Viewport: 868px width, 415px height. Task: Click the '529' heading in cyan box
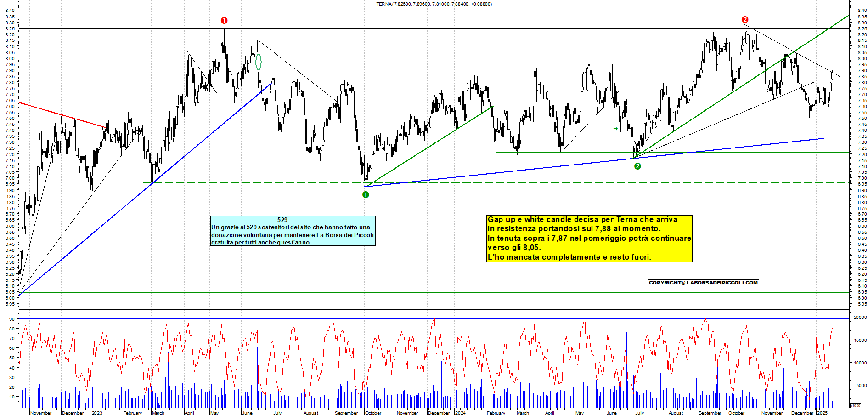(x=282, y=220)
